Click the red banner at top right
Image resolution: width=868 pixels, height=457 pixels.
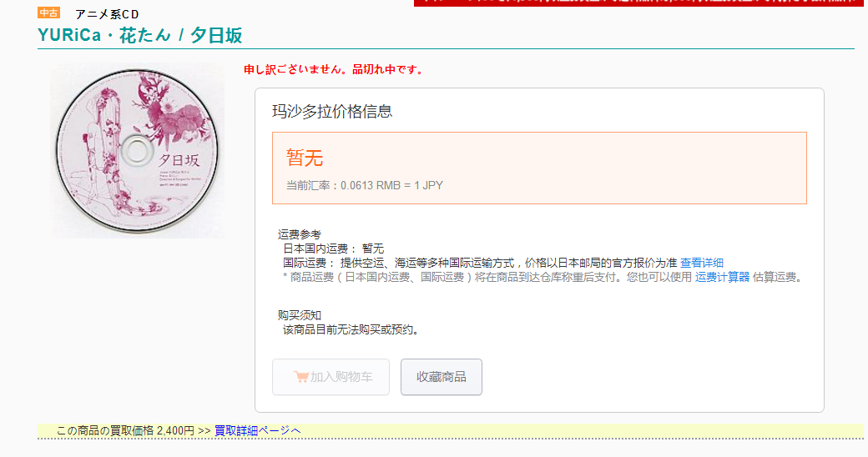(640, 3)
